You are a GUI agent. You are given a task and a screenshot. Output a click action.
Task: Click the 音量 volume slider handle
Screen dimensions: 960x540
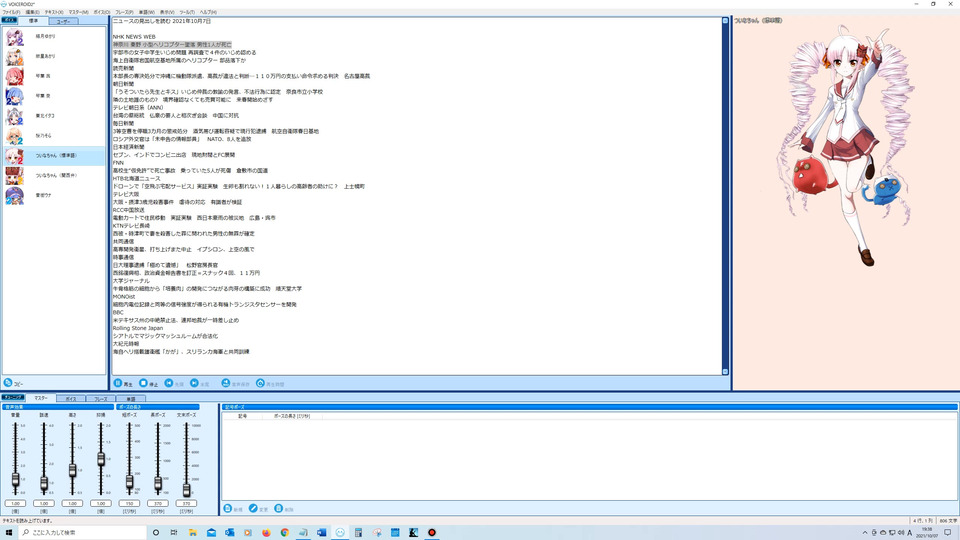click(15, 480)
